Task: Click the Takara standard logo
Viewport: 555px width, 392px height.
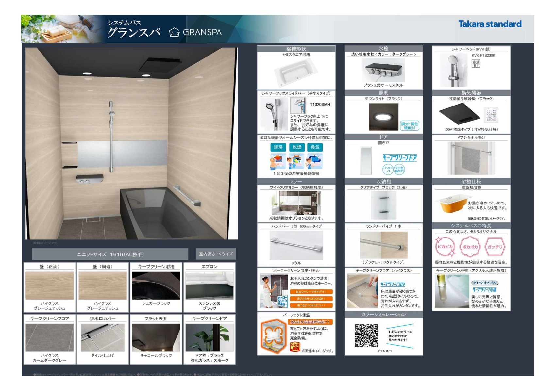Action: pyautogui.click(x=490, y=24)
